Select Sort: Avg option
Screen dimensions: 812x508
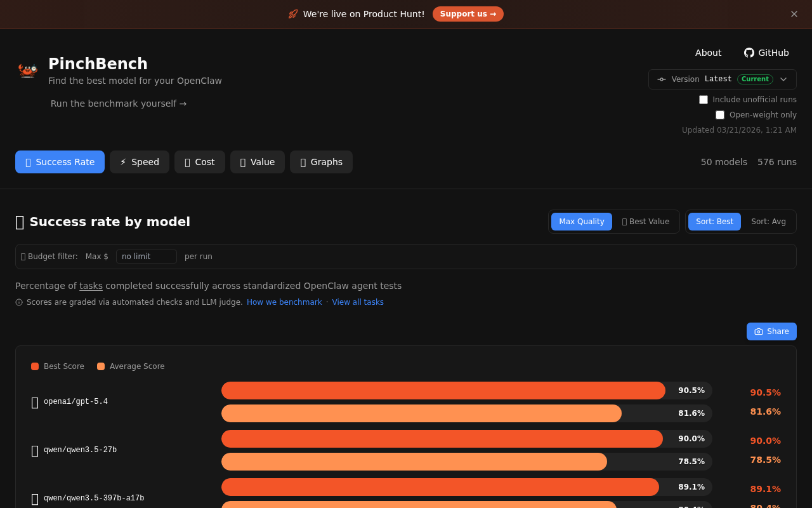tap(768, 222)
